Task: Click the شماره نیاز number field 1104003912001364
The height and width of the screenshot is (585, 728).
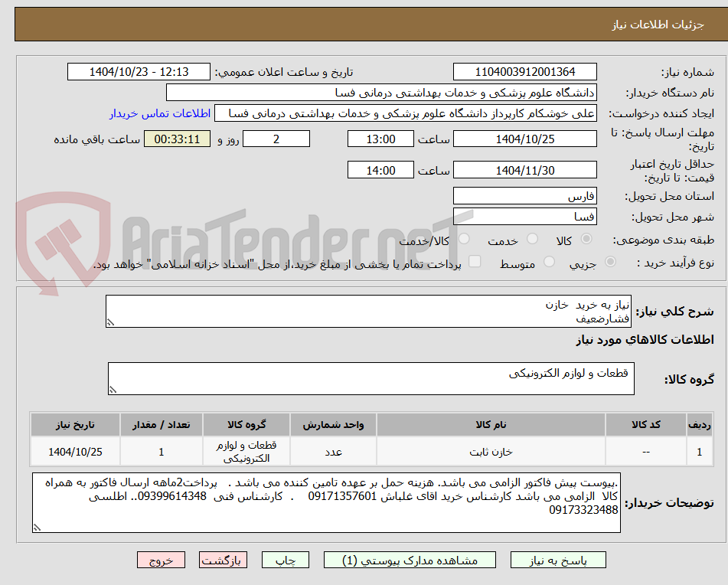Action: [x=526, y=71]
